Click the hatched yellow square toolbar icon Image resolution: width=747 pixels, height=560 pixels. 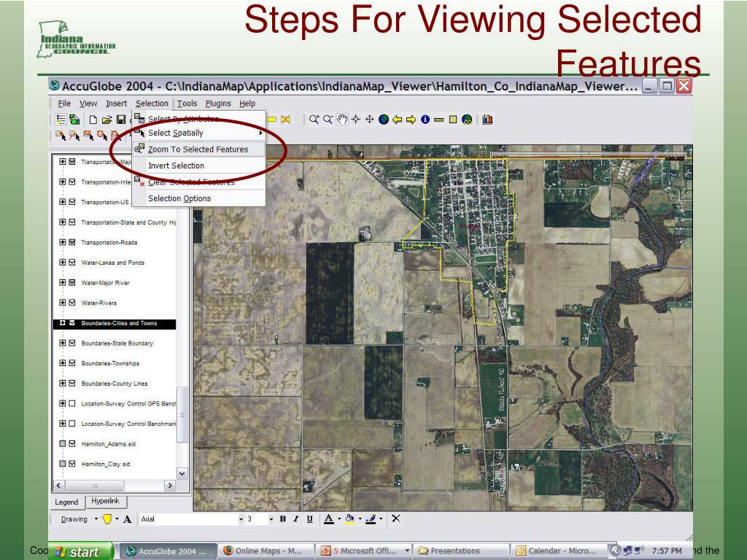[453, 120]
